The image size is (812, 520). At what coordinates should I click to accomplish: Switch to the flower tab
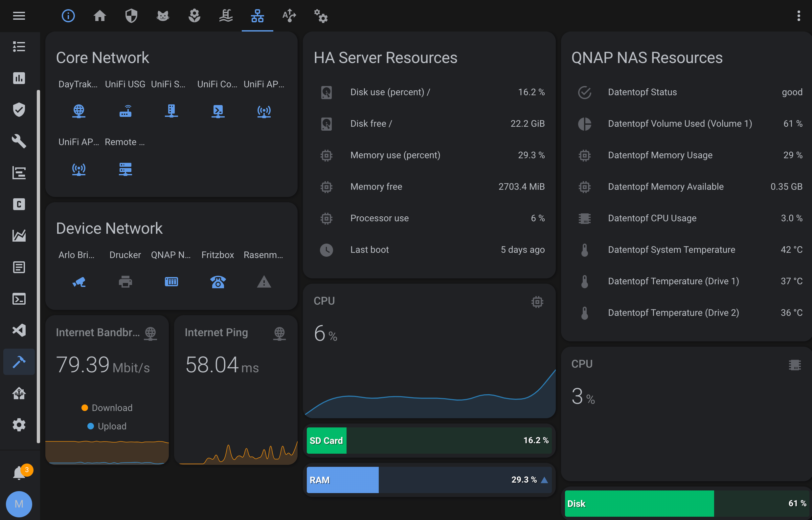tap(194, 15)
